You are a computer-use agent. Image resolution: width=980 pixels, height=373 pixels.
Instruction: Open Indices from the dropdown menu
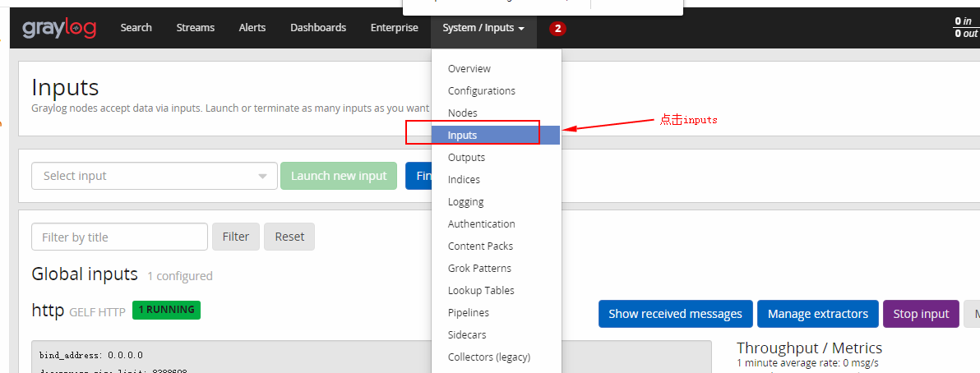click(465, 180)
